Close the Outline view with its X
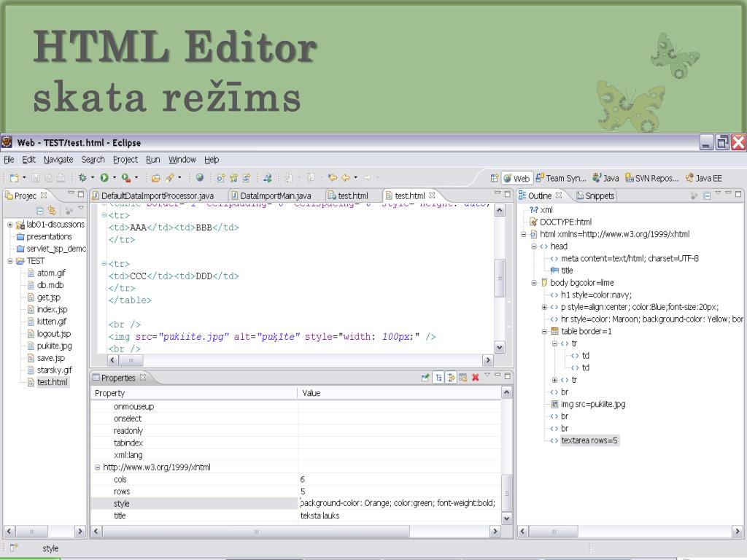 pos(559,195)
